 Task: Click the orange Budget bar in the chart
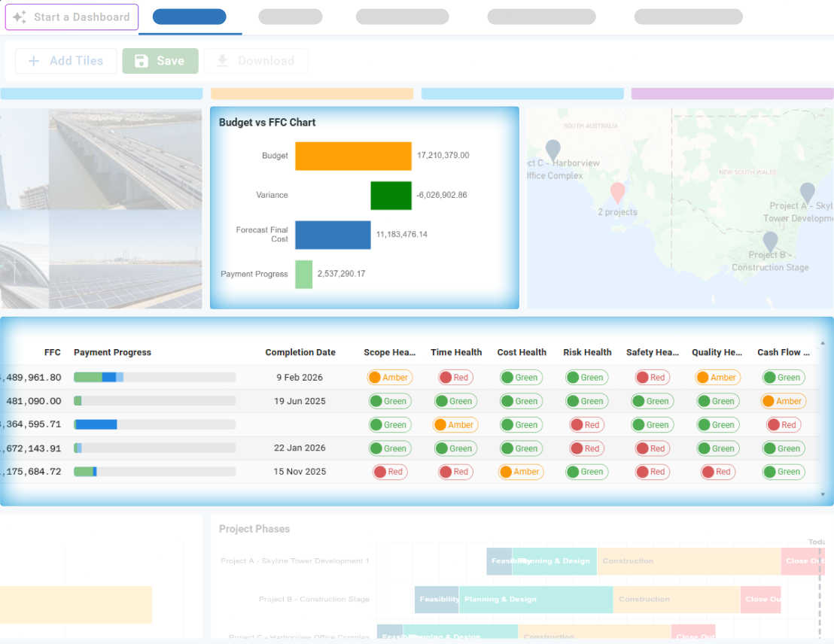(x=352, y=156)
